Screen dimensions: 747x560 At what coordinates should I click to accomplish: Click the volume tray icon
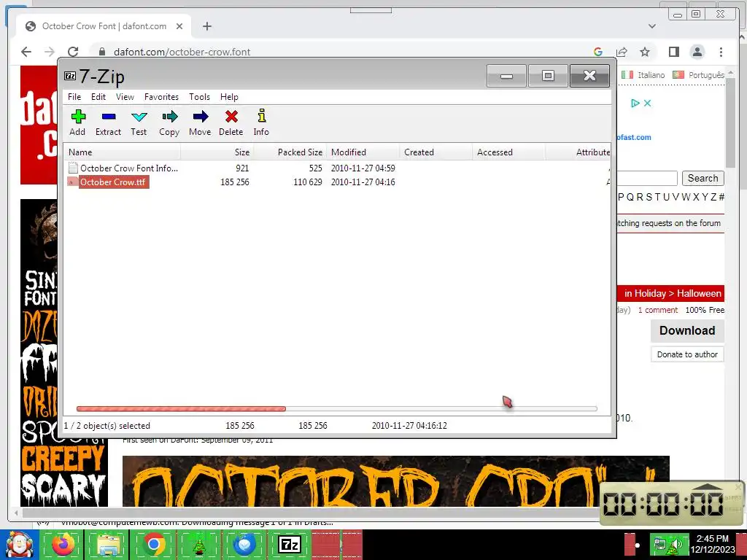[677, 545]
